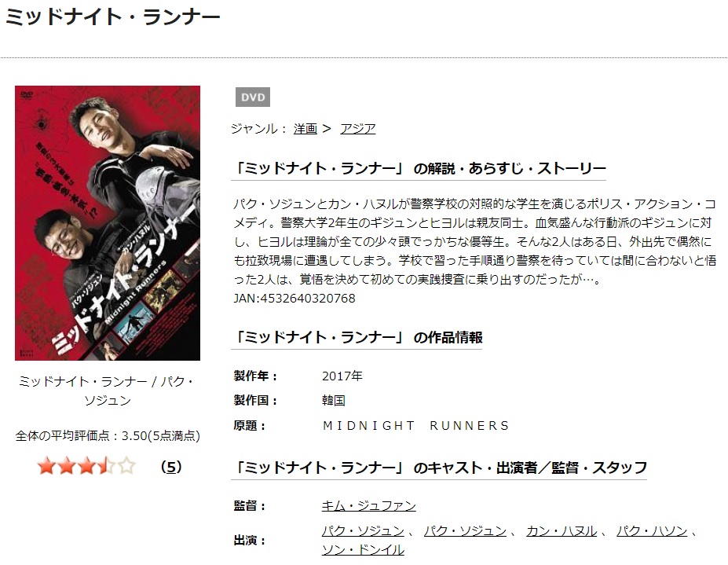Click the first orange rating star

tap(47, 465)
